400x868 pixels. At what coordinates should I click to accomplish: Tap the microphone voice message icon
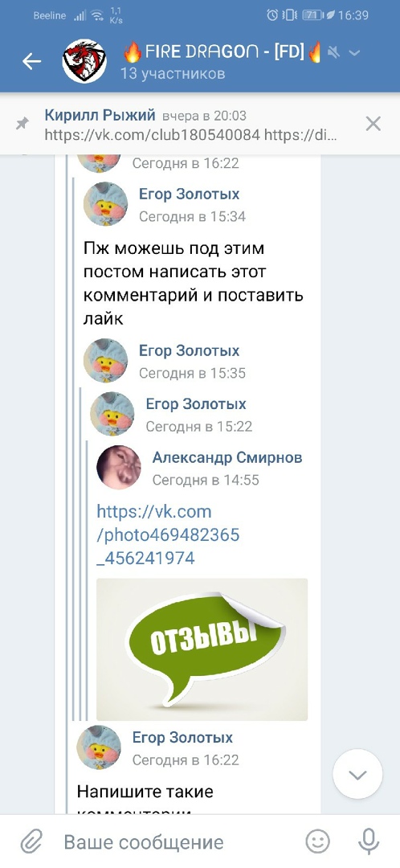click(x=369, y=842)
